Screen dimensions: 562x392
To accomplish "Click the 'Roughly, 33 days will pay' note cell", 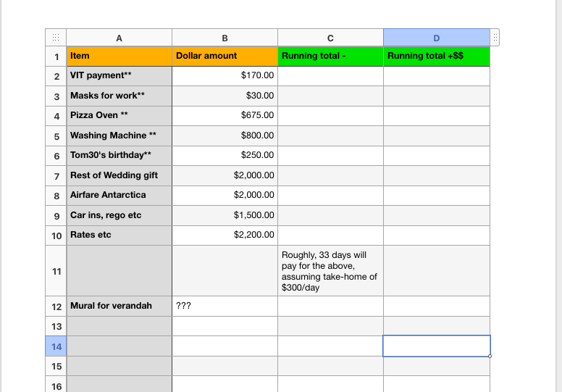I will pyautogui.click(x=330, y=271).
